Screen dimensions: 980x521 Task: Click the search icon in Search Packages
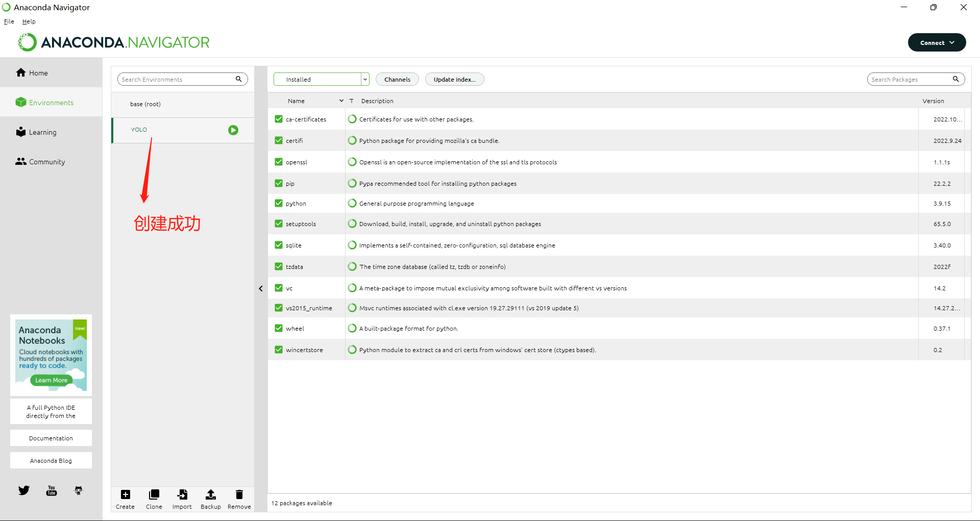click(955, 79)
